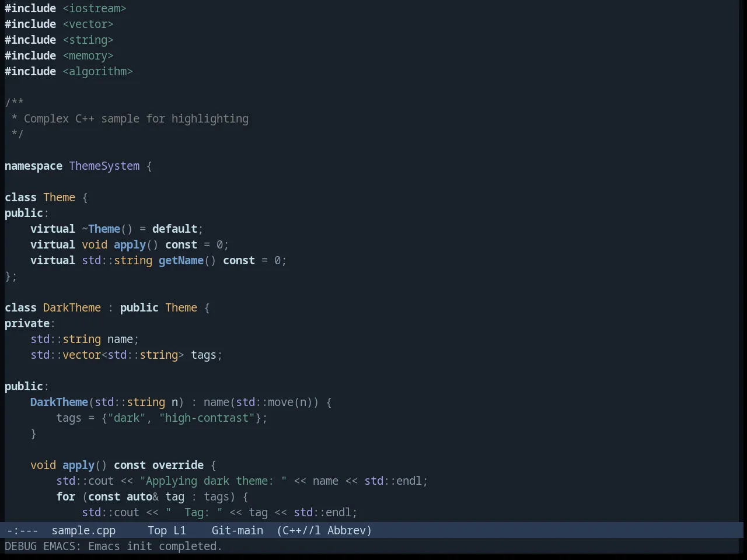Click apply in 'virtual void apply() const = 0'
This screenshot has width=747, height=560.
[130, 244]
